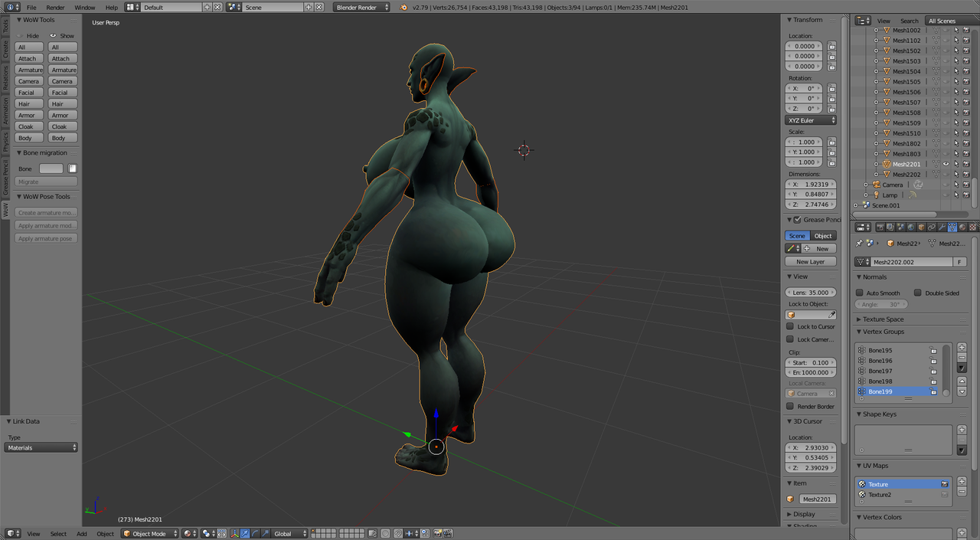Screen dimensions: 980x540
Task: Open the Mesh Data properties tab icon
Action: [952, 227]
